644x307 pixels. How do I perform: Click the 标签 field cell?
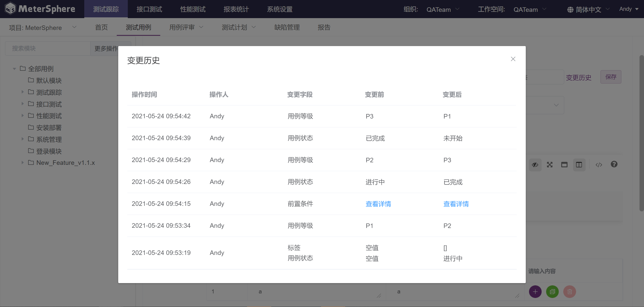[294, 248]
